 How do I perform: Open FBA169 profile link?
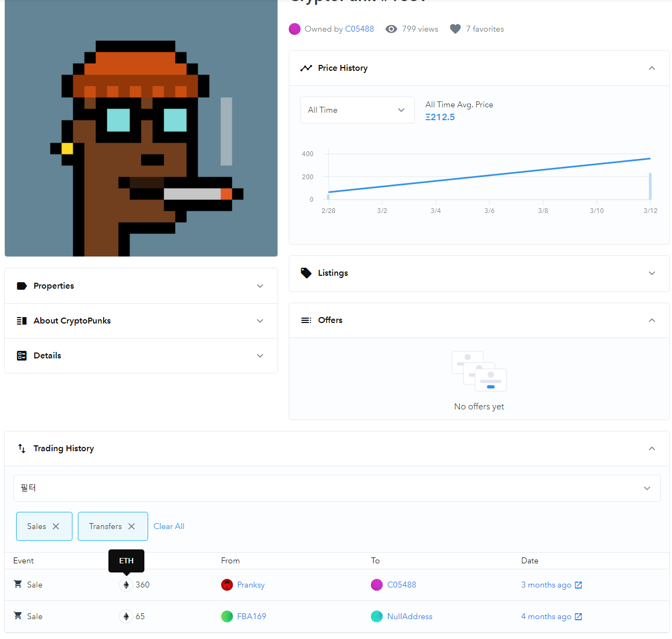tap(252, 616)
